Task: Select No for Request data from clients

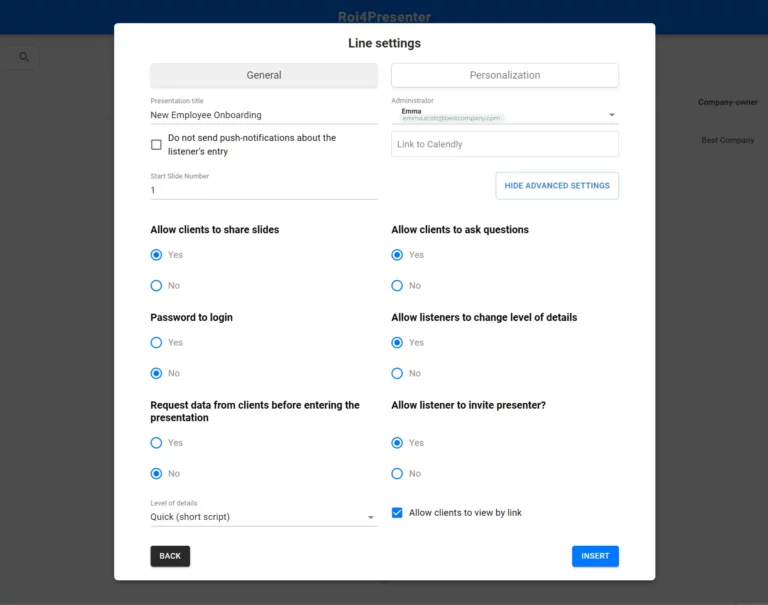Action: 156,474
